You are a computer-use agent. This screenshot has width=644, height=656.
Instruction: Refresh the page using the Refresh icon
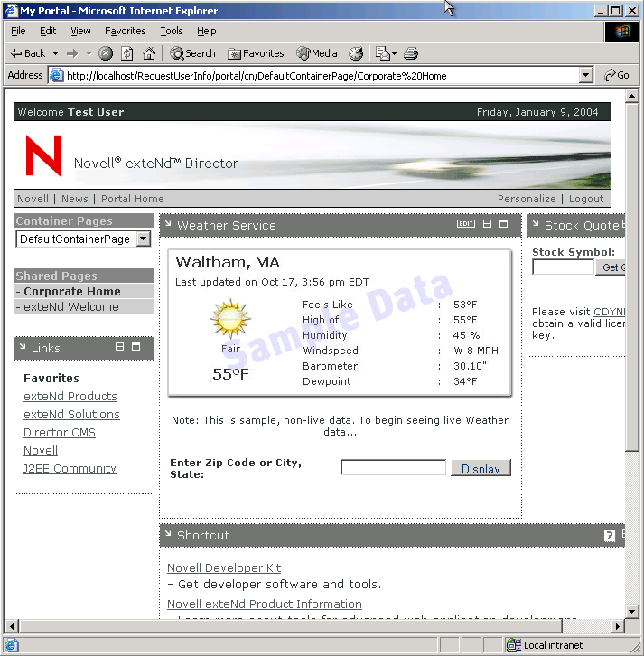coord(127,53)
